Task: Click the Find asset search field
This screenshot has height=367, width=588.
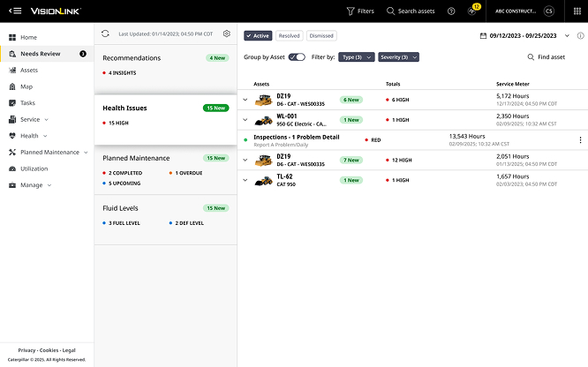Action: [x=547, y=57]
